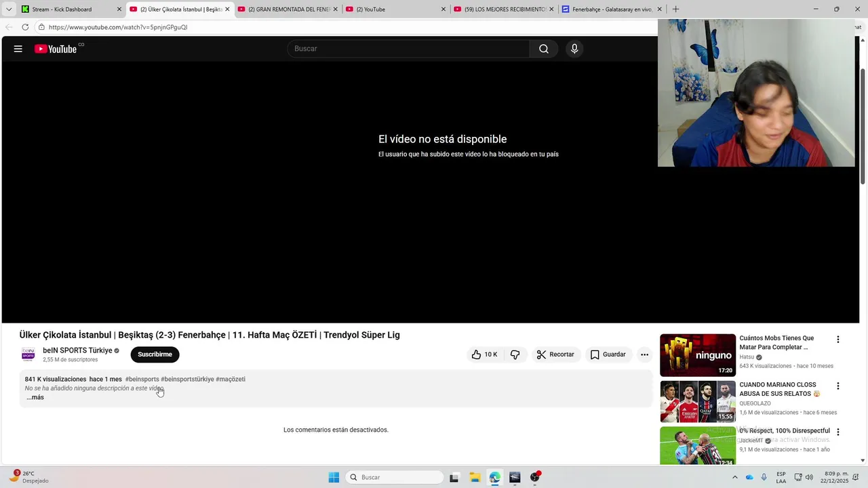
Task: Like the video with thumbs-up button
Action: tap(485, 354)
